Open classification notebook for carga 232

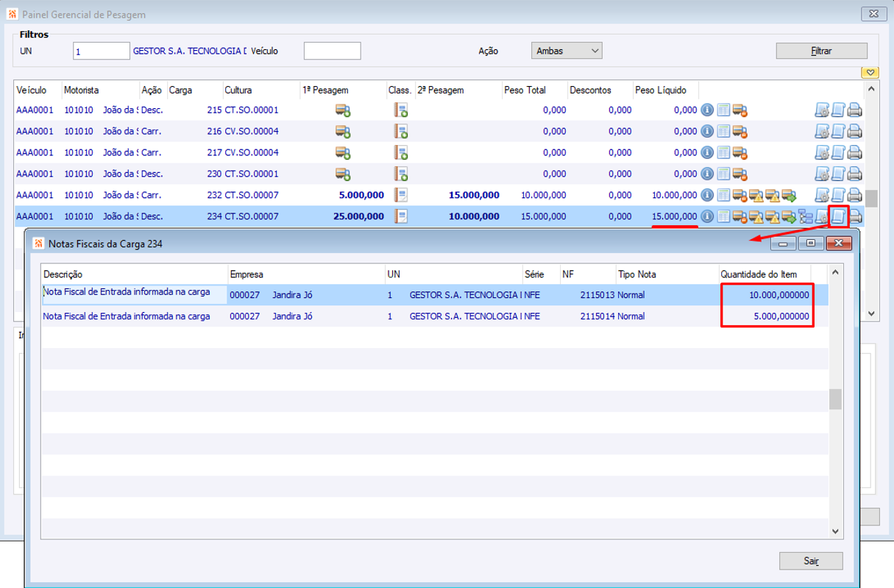[401, 196]
